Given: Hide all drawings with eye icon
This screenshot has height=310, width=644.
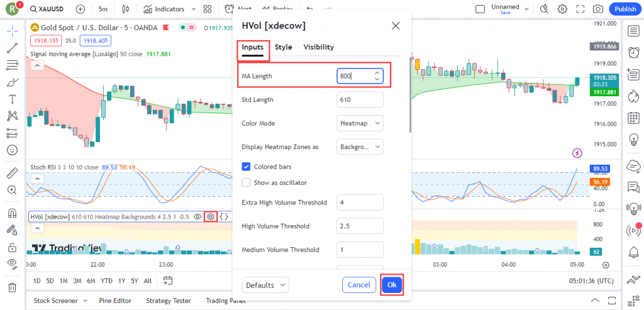Looking at the screenshot, I should coord(13,265).
